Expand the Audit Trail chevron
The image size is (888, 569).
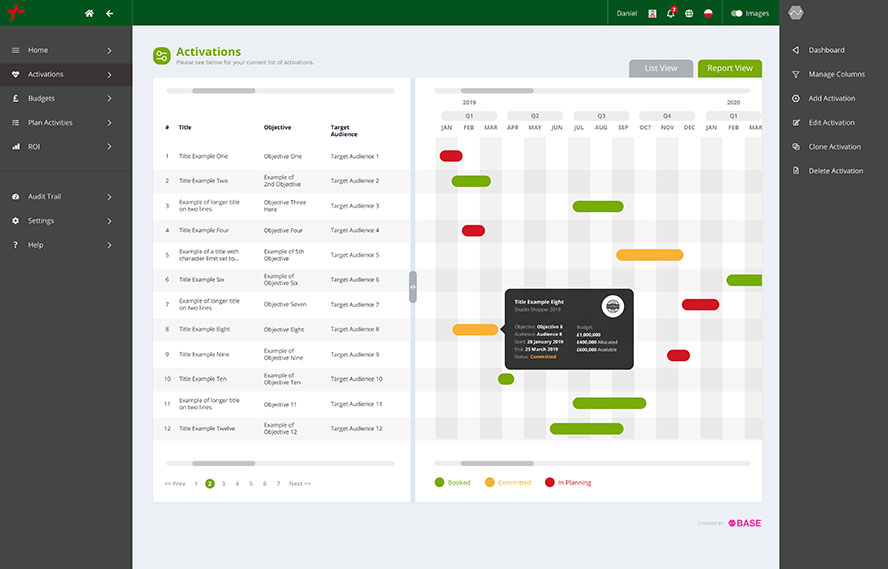point(109,197)
